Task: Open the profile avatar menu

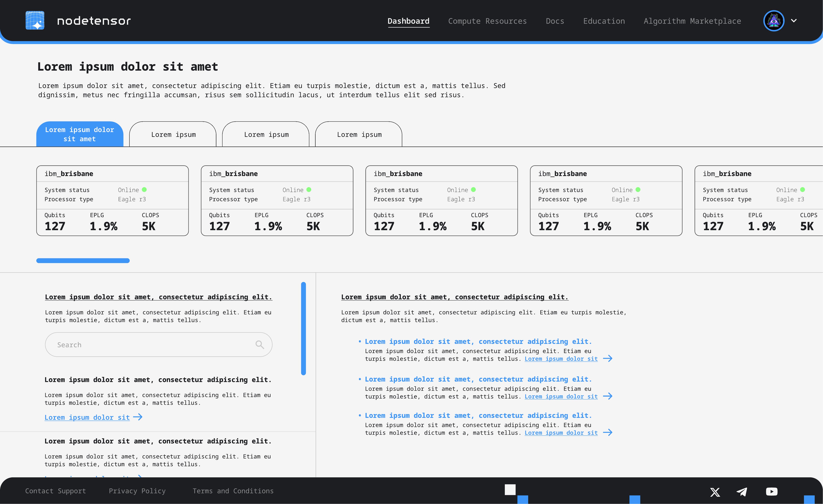Action: point(774,20)
